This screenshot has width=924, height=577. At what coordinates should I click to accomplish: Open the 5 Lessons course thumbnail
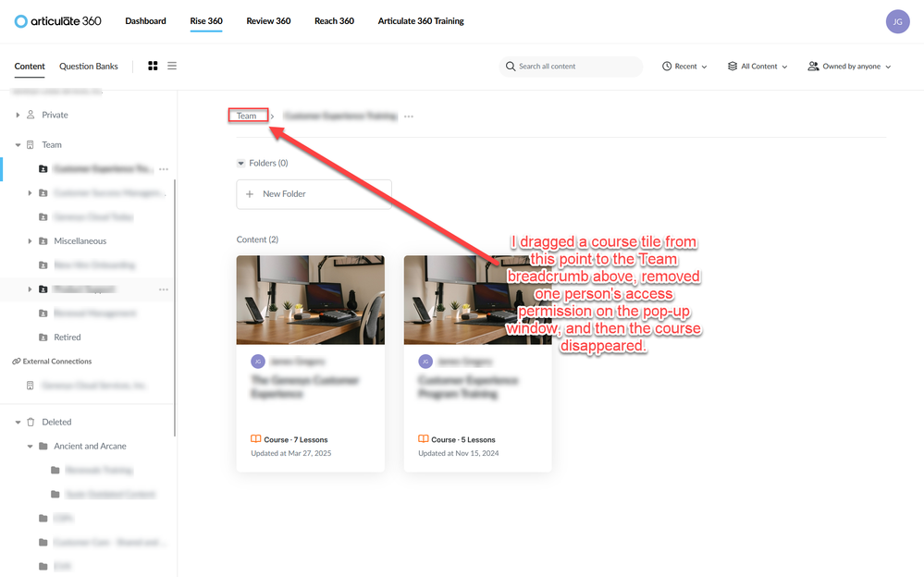pyautogui.click(x=478, y=300)
